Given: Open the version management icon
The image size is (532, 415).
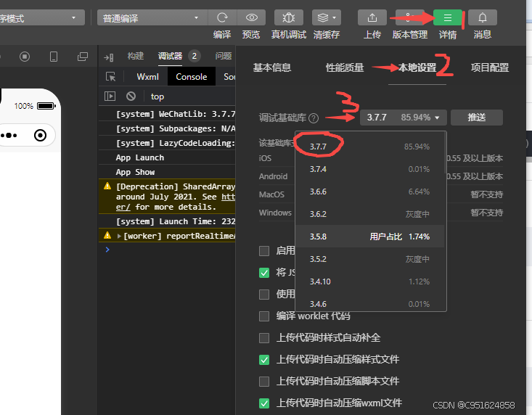Looking at the screenshot, I should (x=409, y=17).
